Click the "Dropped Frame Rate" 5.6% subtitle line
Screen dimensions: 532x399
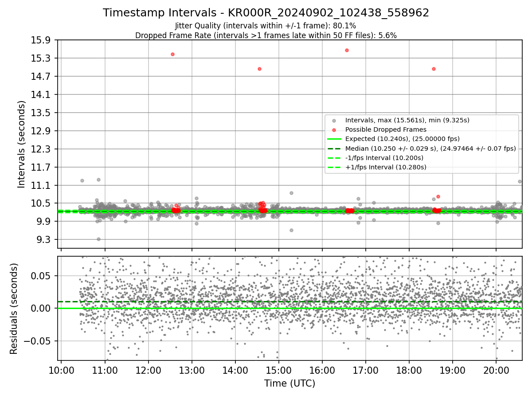(266, 35)
